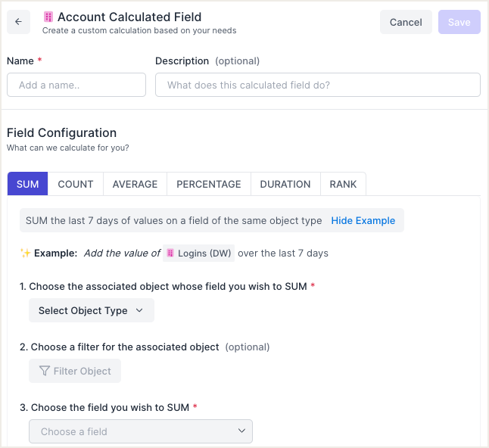
Task: Click into the Description text field
Action: tap(318, 85)
